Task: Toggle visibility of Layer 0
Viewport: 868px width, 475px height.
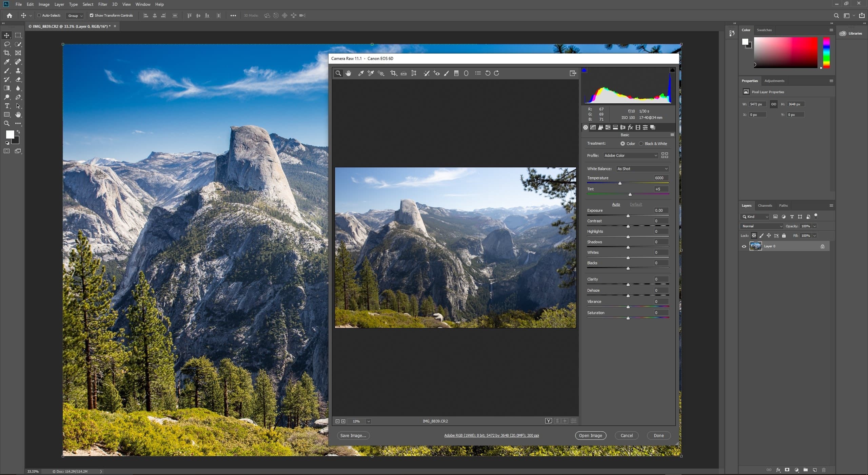Action: (744, 246)
